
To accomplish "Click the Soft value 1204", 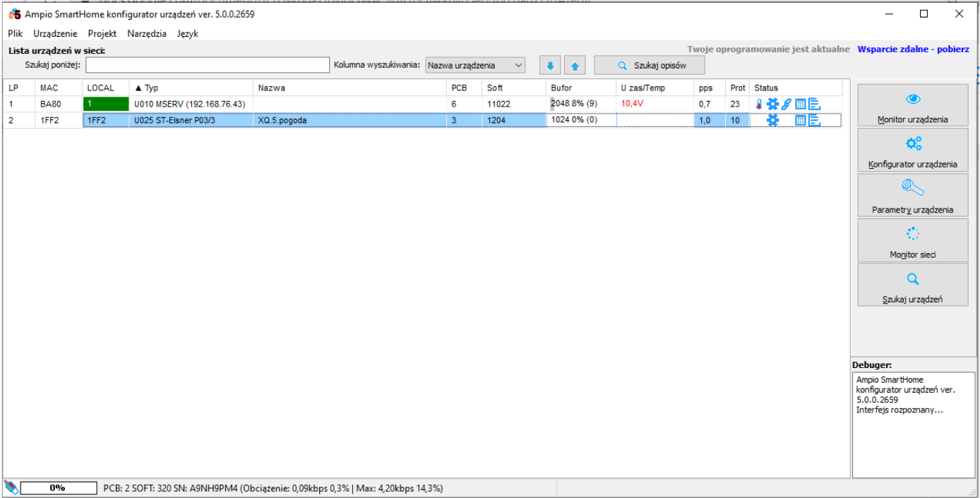I will click(496, 120).
